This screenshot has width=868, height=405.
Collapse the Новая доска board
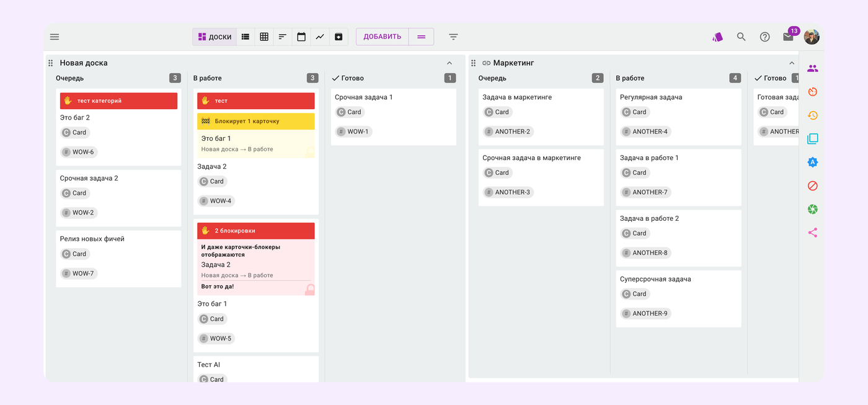click(449, 63)
